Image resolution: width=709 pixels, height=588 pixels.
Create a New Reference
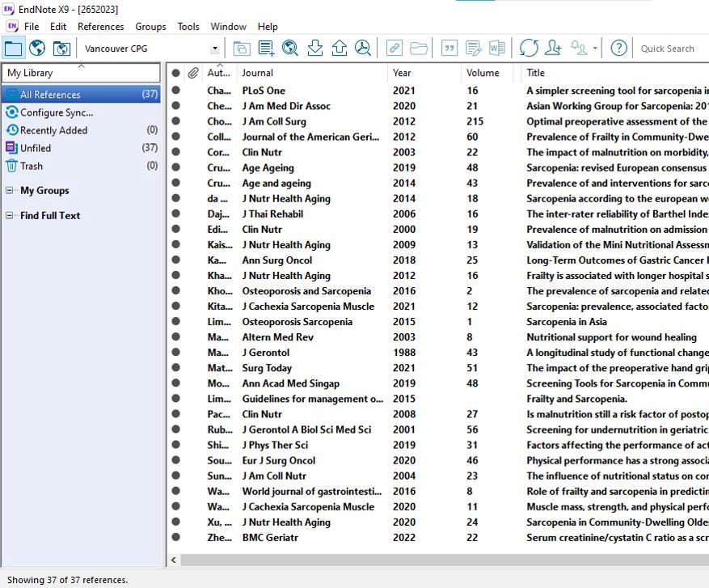264,48
